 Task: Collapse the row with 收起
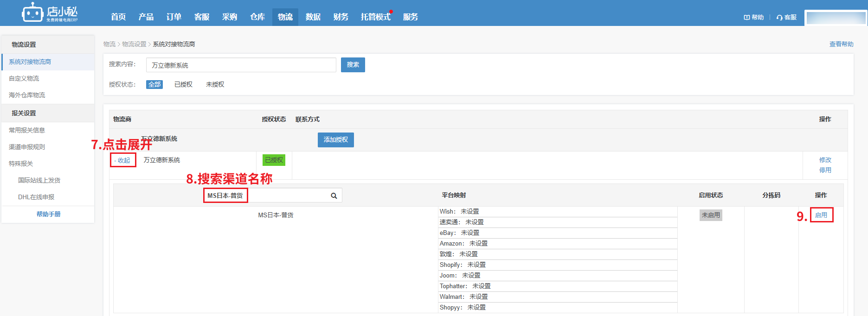tap(122, 160)
